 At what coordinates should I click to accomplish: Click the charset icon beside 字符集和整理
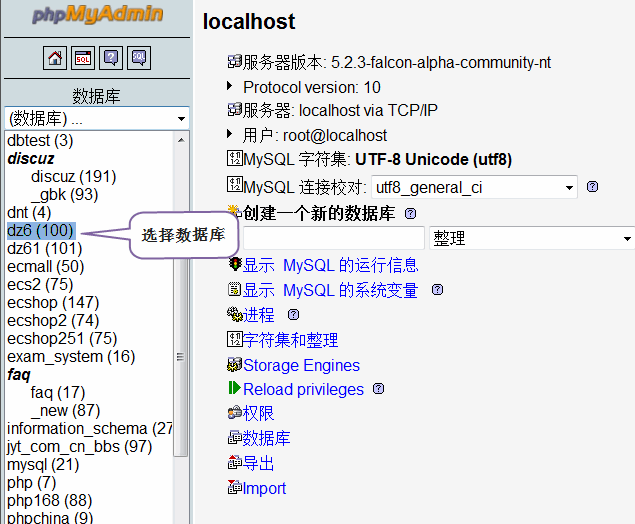234,339
